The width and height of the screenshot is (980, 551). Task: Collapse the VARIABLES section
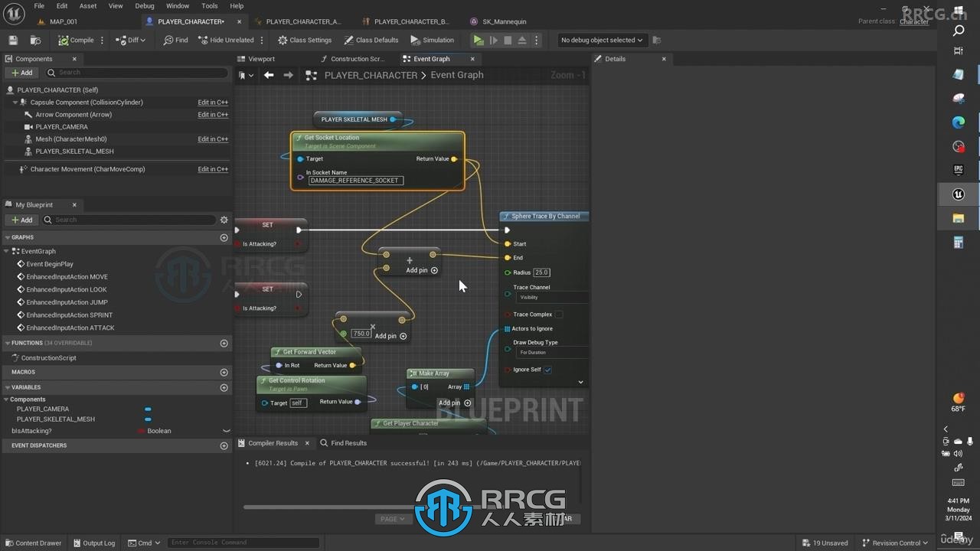(7, 387)
